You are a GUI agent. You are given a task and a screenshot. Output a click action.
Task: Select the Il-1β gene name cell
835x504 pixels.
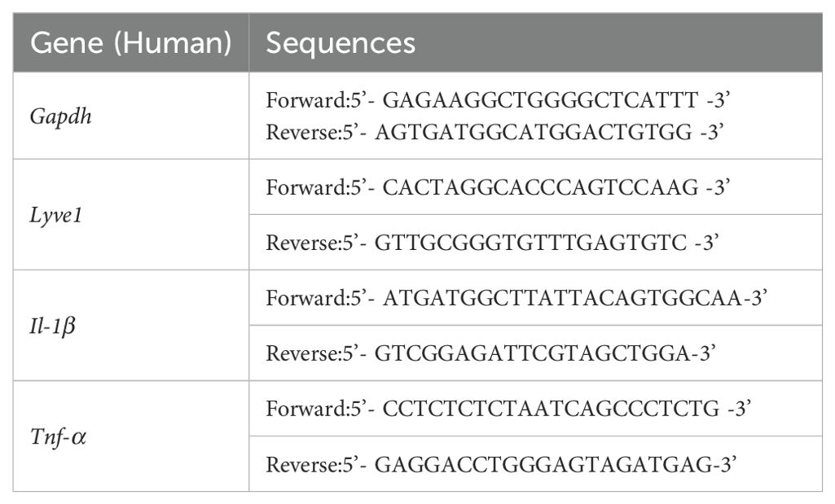click(131, 325)
